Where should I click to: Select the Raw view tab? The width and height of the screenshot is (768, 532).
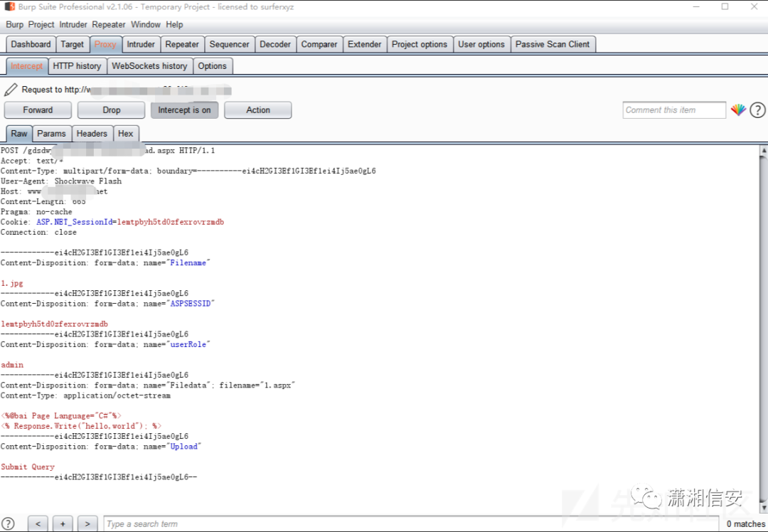click(x=19, y=134)
